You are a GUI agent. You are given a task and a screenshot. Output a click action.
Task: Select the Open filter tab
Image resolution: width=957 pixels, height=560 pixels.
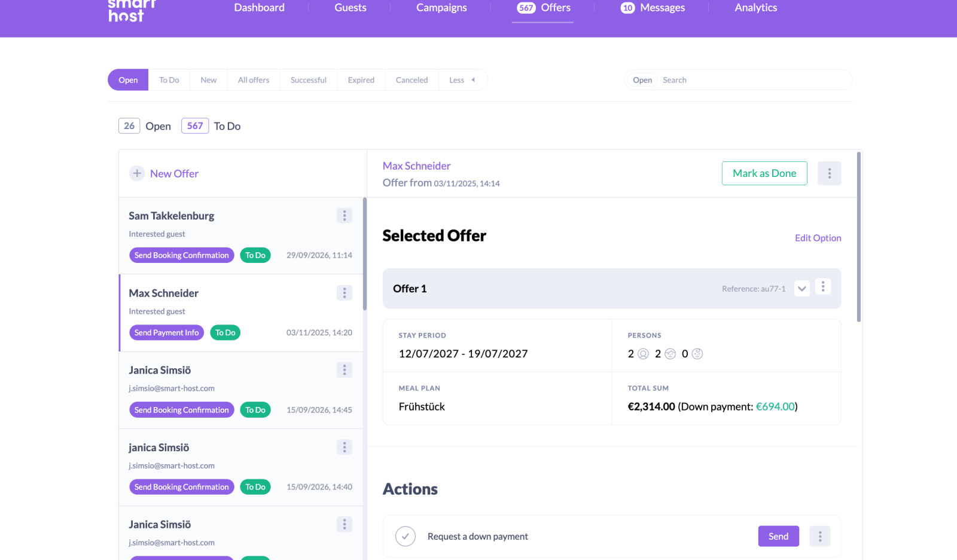[128, 80]
